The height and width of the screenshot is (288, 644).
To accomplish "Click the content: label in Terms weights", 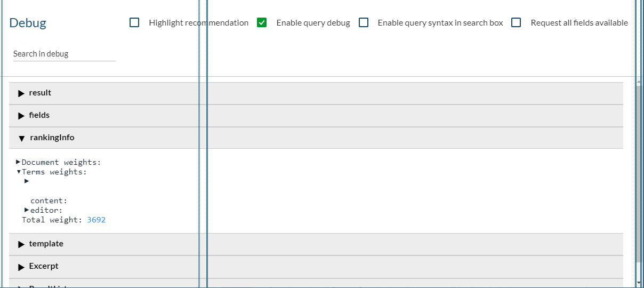I will [49, 201].
